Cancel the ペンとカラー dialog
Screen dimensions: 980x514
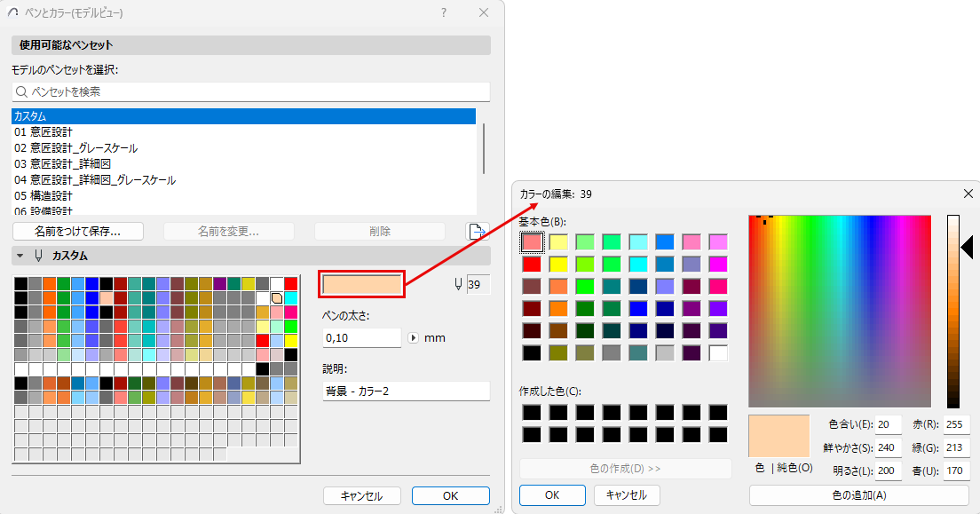(362, 495)
